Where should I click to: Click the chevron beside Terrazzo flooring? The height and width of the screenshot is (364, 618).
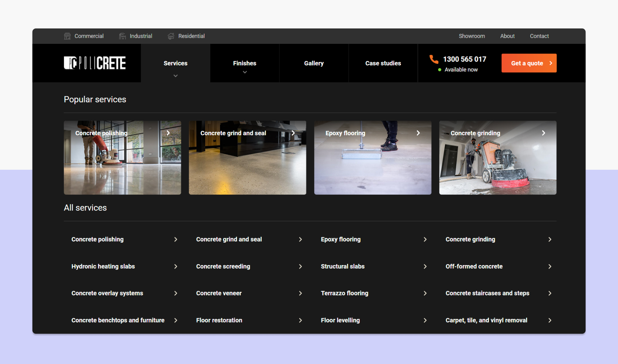(x=425, y=293)
